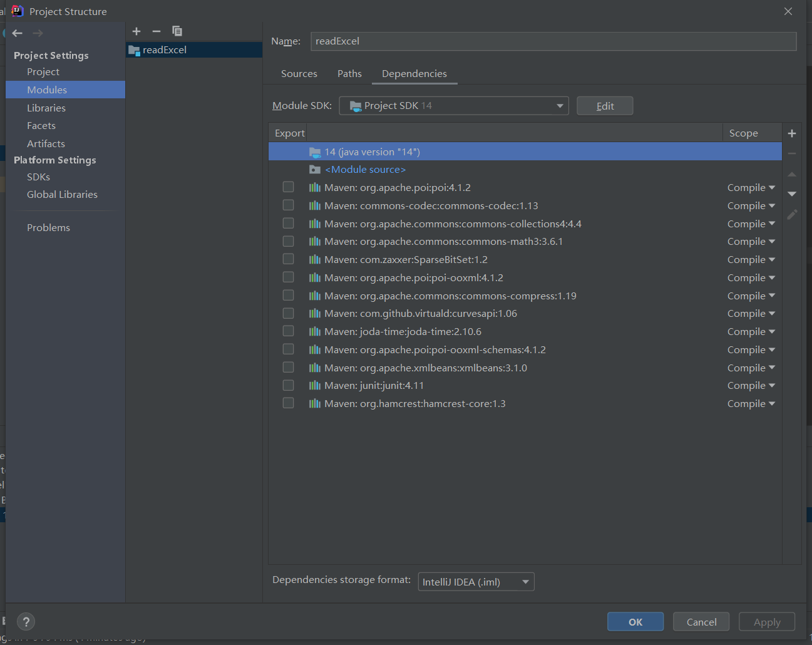
Task: Click library icon of commons-codec row
Action: coord(315,205)
